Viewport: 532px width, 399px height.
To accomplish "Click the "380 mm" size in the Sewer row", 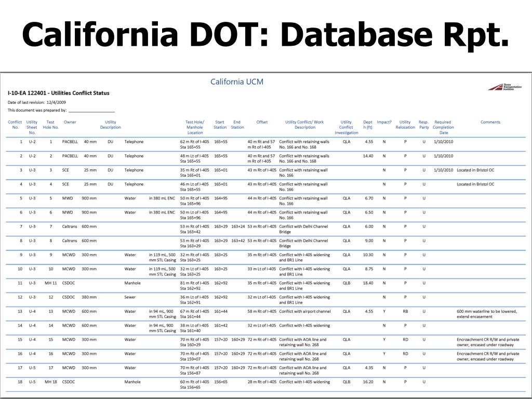I will pos(89,297).
